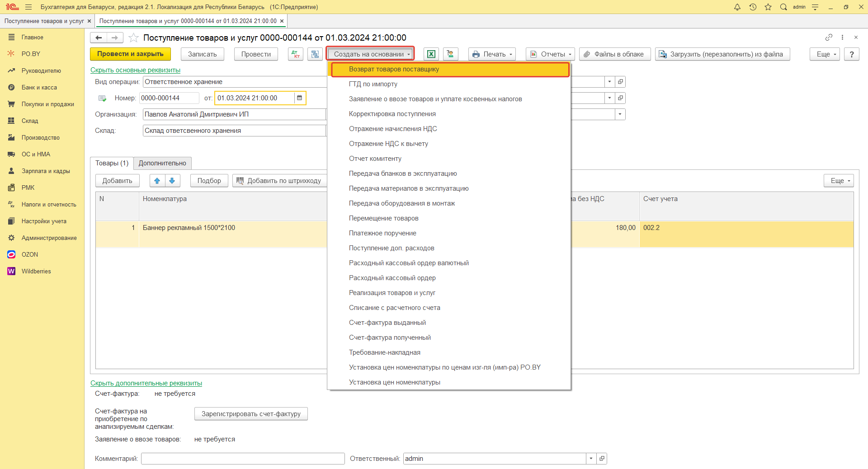Open service settings icon next to admin
Image resolution: width=868 pixels, height=469 pixels.
point(815,7)
